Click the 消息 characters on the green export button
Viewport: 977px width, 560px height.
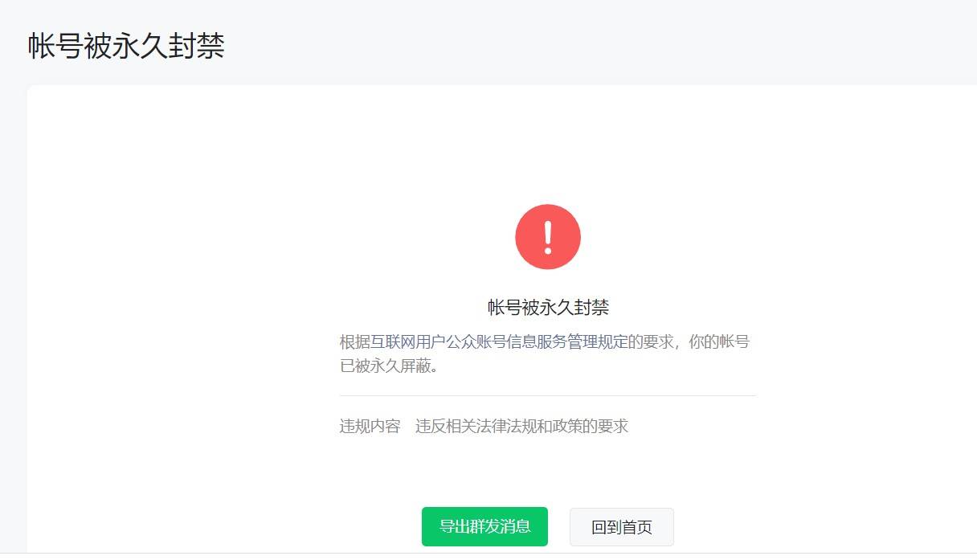pos(515,527)
